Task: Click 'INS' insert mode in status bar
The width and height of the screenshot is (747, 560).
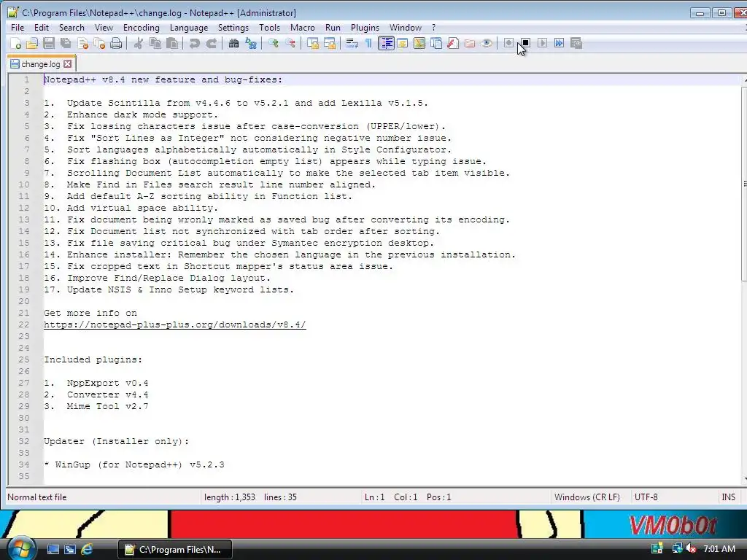Action: (728, 497)
